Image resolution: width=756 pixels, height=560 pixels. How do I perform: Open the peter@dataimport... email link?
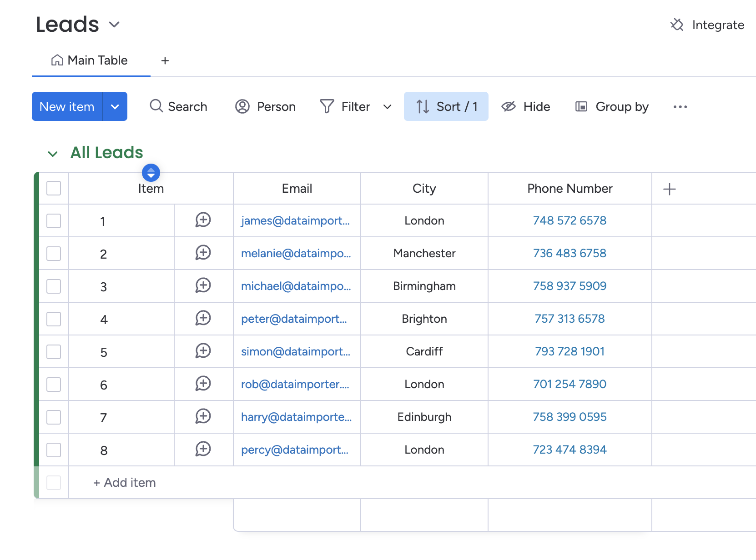[x=294, y=319]
